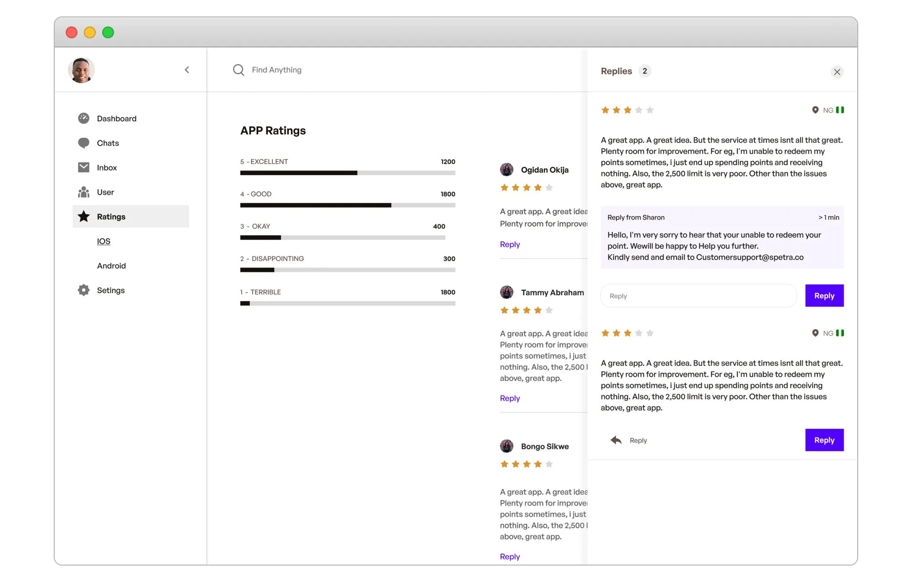Click the lower purple Reply button
This screenshot has width=912, height=588.
tap(824, 440)
